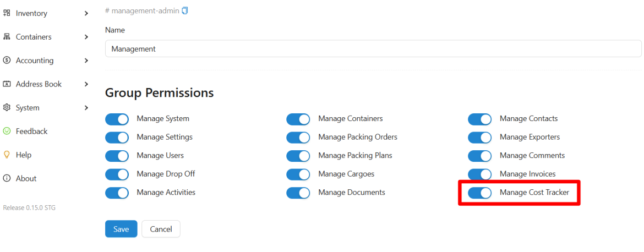The width and height of the screenshot is (644, 252).
Task: Switch off Manage Packing Orders toggle
Action: coord(298,138)
